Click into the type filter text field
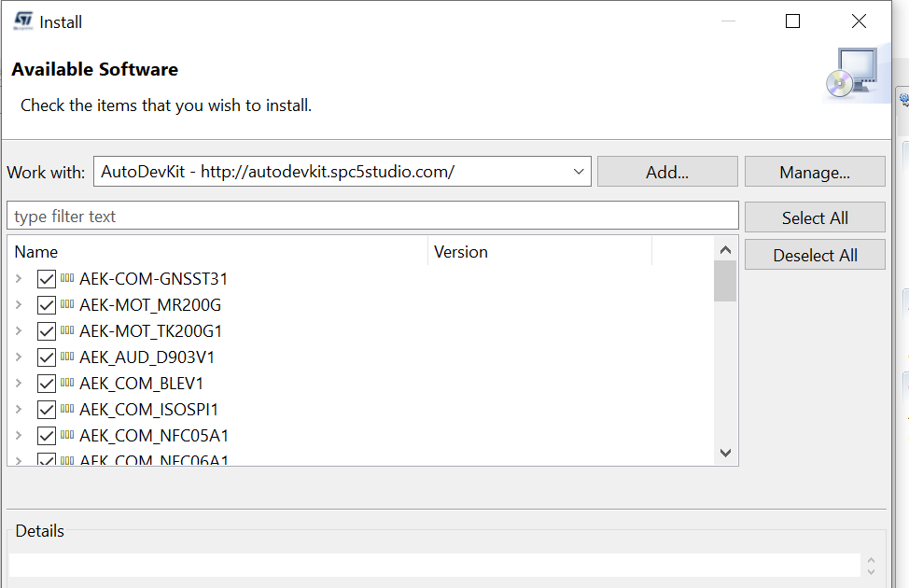The width and height of the screenshot is (909, 588). pyautogui.click(x=372, y=217)
